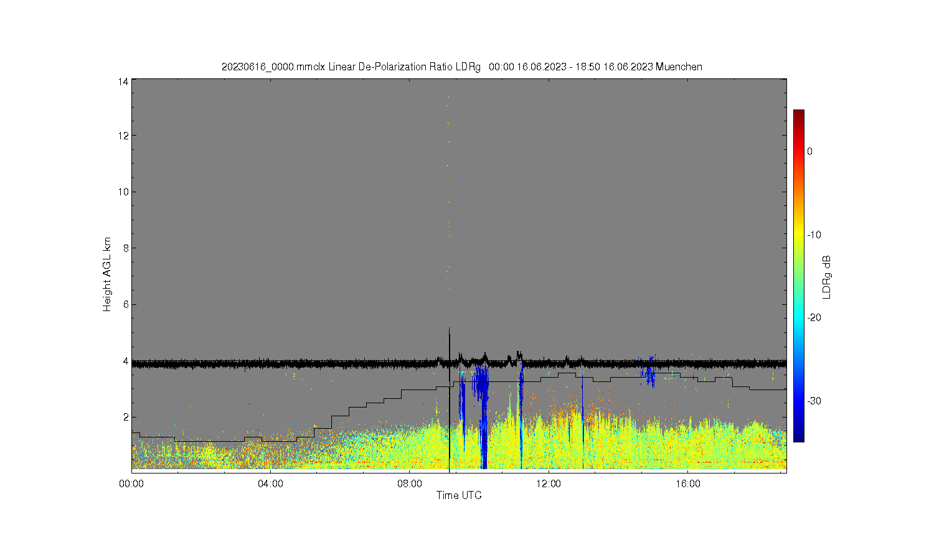This screenshot has height=560, width=934.
Task: Click the 10 height tick label
Action: point(123,192)
